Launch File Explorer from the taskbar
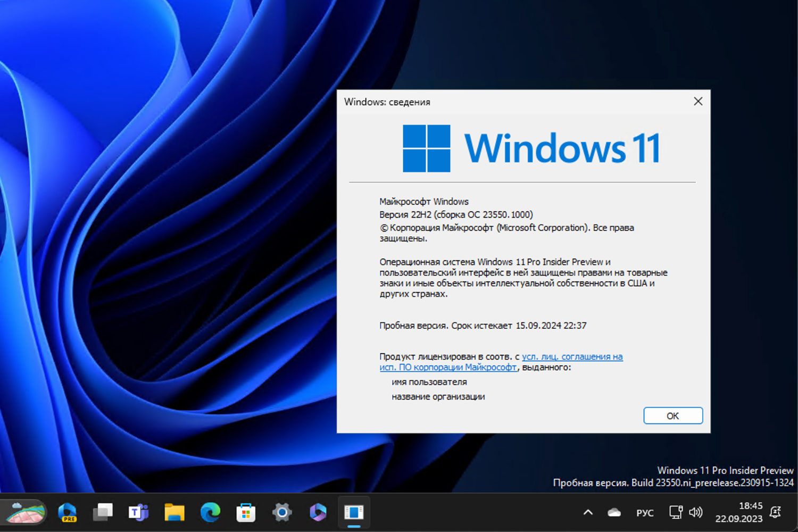Screen dimensions: 798x532 174,512
